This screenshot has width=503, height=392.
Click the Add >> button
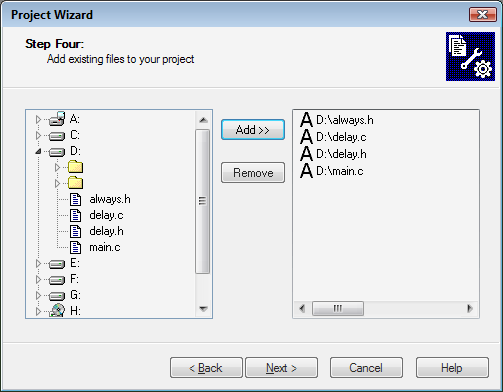253,130
